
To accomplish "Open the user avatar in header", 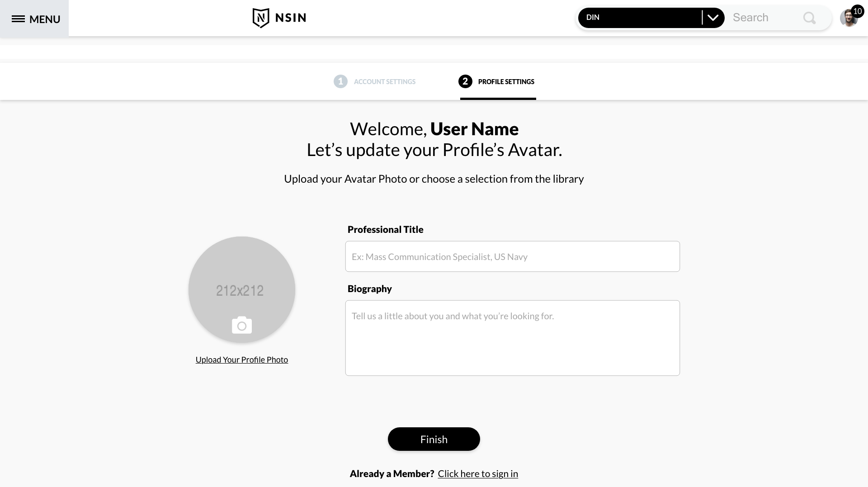I will pyautogui.click(x=848, y=19).
